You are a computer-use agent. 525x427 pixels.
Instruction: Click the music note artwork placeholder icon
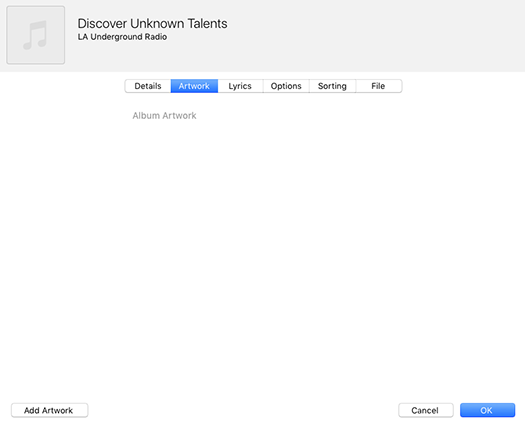pos(35,35)
